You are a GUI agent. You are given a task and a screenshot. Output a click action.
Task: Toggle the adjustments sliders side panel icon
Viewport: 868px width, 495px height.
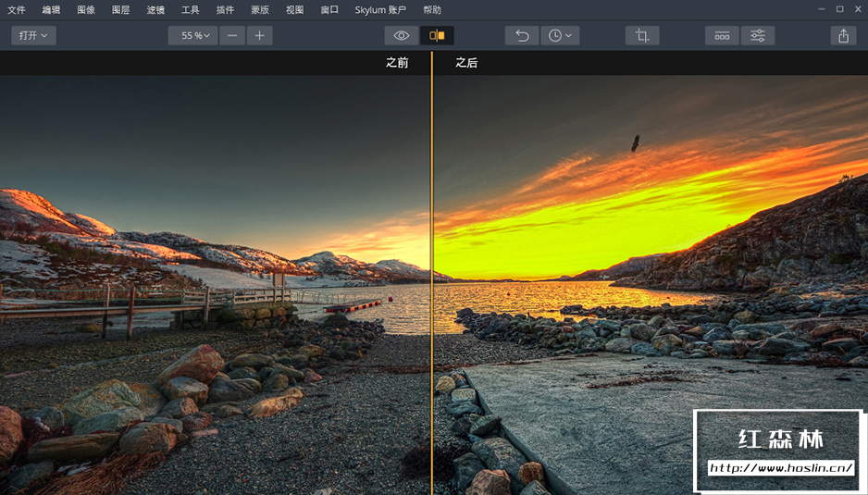(x=758, y=35)
